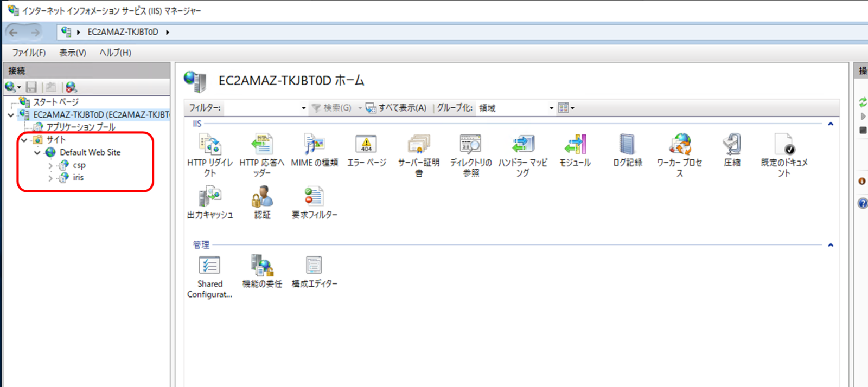This screenshot has width=868, height=387.
Task: Click the すべて表示(A) button
Action: pos(396,108)
